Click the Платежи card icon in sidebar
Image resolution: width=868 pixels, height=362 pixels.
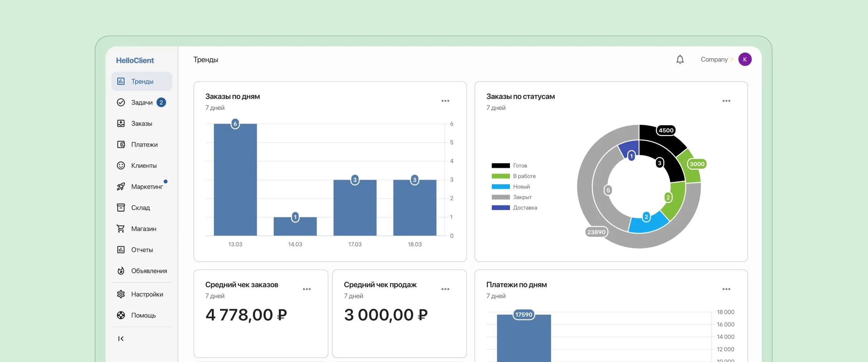coord(121,144)
